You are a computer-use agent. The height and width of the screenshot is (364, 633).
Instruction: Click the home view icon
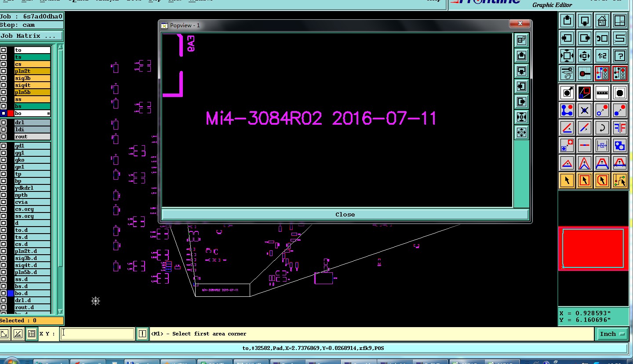(x=602, y=21)
